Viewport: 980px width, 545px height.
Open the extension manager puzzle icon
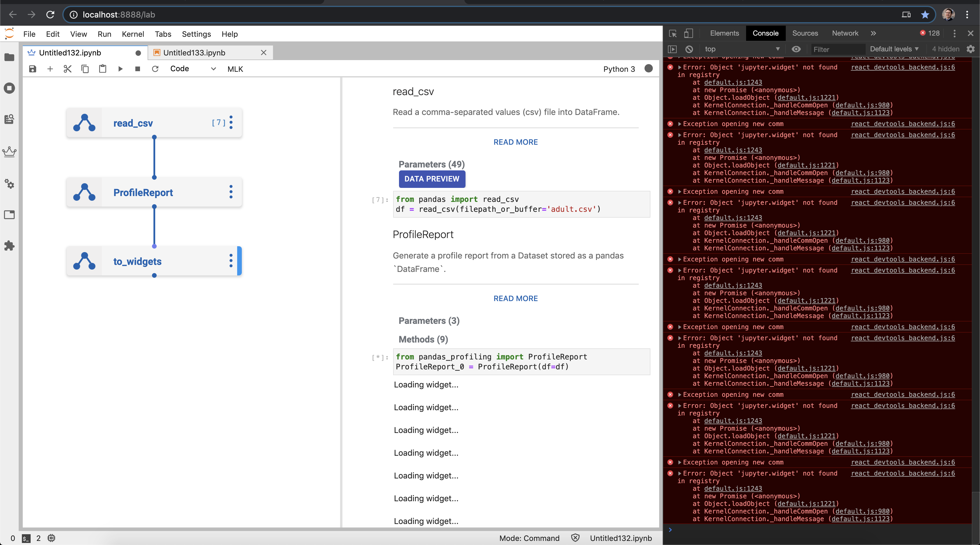coord(9,246)
